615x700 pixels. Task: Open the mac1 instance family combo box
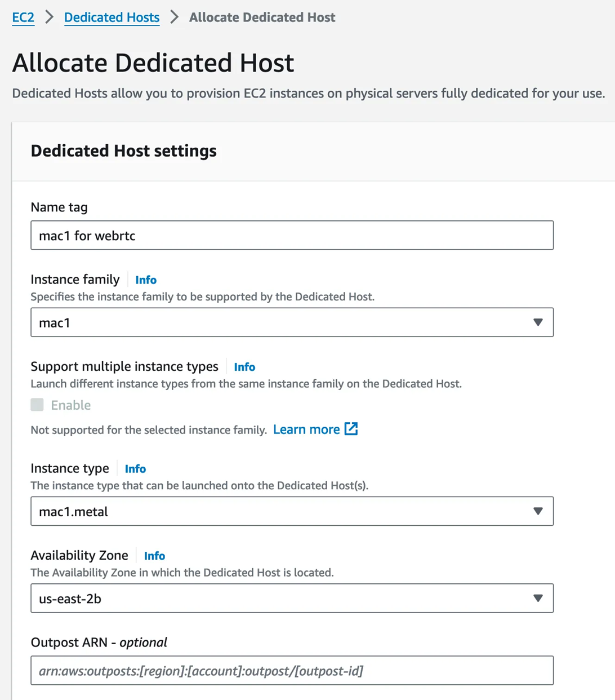282,322
